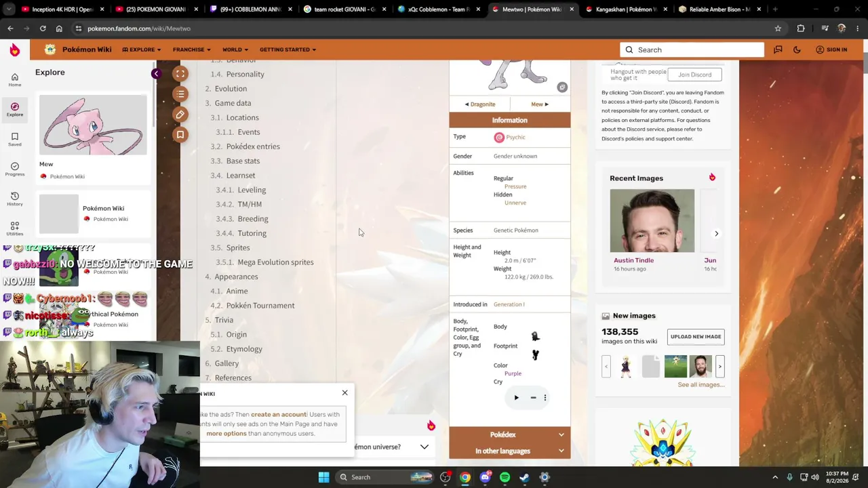Jump to Pokédex entries section
The image size is (868, 488).
[x=253, y=146]
